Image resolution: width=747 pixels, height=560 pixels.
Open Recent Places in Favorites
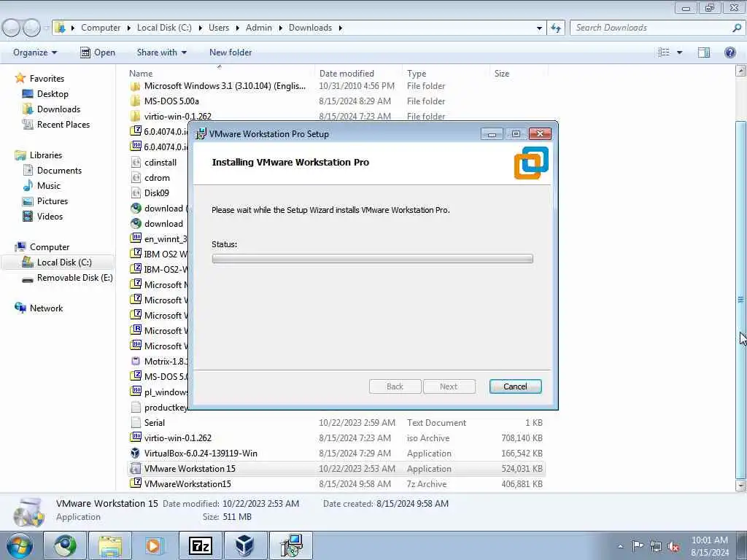click(x=63, y=124)
